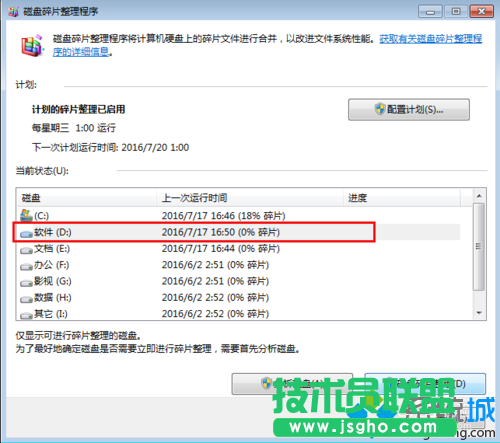Click the 软件 (D:) drive icon
The image size is (500, 443).
point(26,234)
